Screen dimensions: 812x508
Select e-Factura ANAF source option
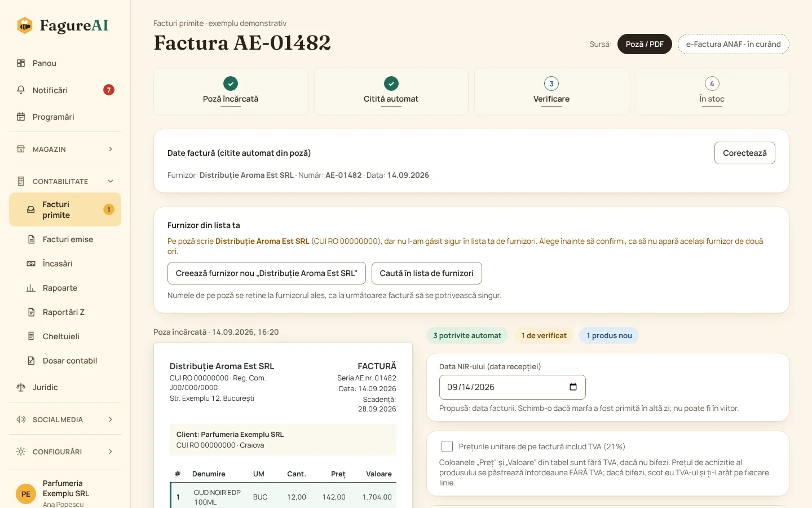point(733,44)
